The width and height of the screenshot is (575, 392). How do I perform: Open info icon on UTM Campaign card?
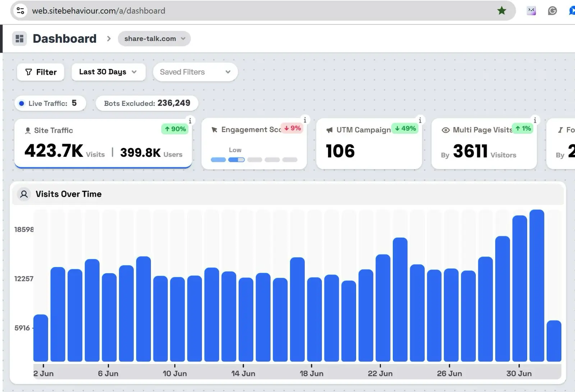coord(420,120)
